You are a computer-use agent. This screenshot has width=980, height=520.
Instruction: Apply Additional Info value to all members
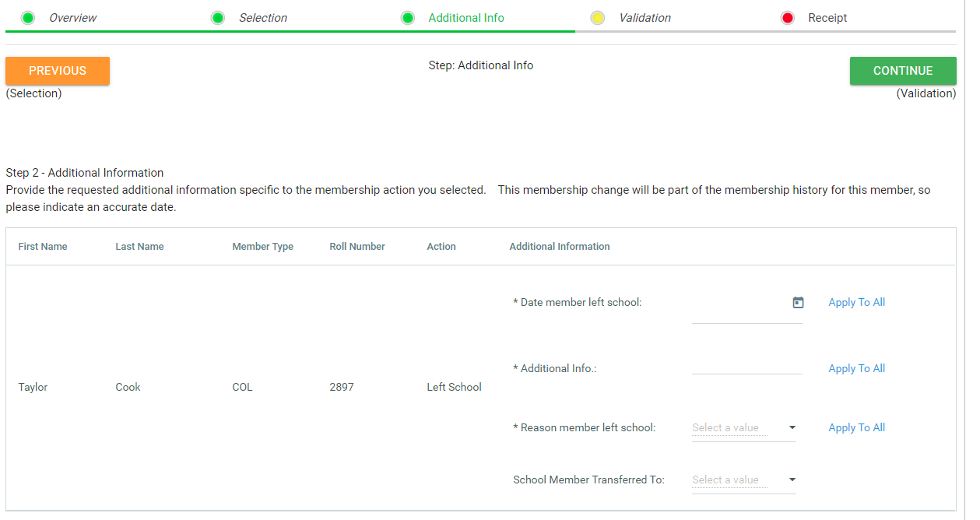point(856,369)
